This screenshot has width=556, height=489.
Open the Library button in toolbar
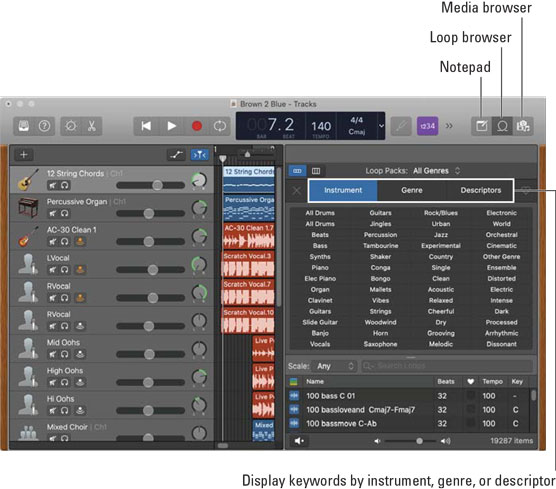24,126
